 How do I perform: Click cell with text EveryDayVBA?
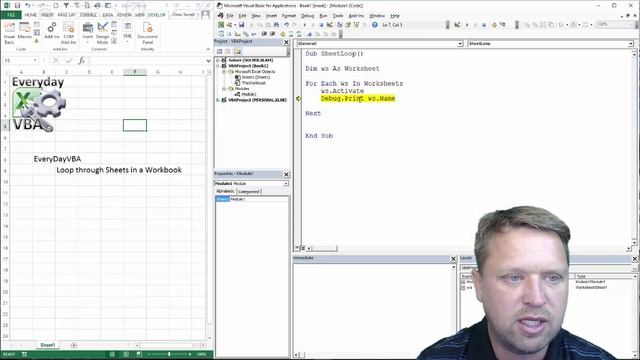click(x=57, y=159)
